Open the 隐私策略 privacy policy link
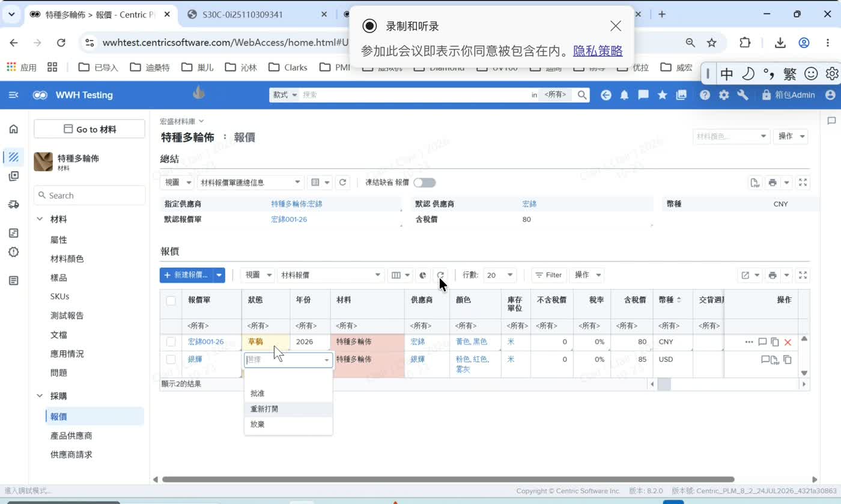 pyautogui.click(x=598, y=51)
